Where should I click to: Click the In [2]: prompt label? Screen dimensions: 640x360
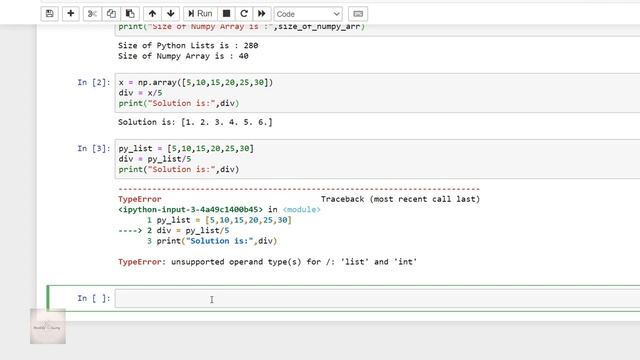(94, 82)
